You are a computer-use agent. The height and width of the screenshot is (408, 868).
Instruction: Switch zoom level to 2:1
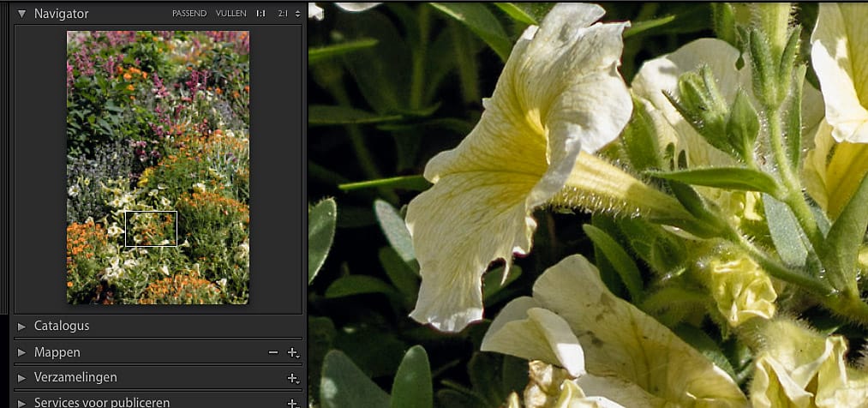283,14
